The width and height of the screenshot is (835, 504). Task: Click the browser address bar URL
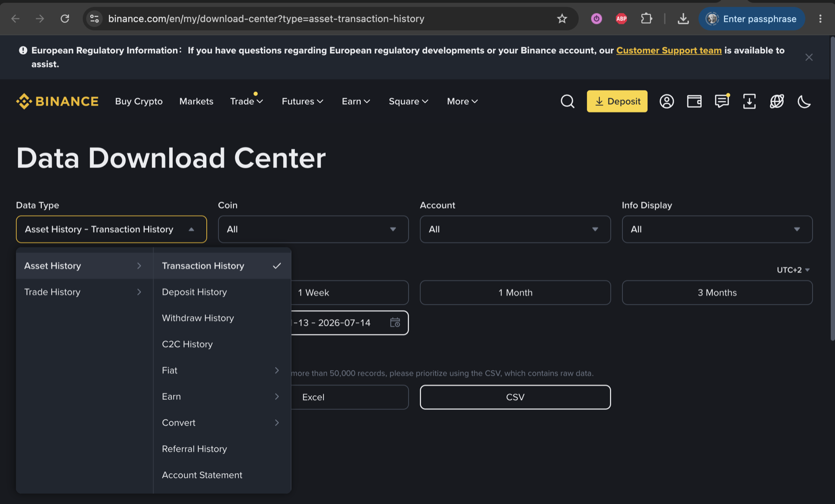(x=266, y=19)
